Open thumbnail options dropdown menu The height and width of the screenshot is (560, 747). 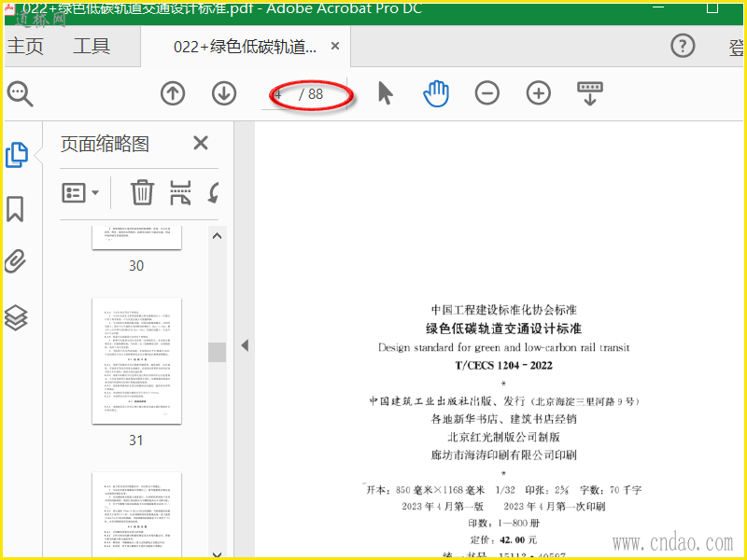click(80, 192)
